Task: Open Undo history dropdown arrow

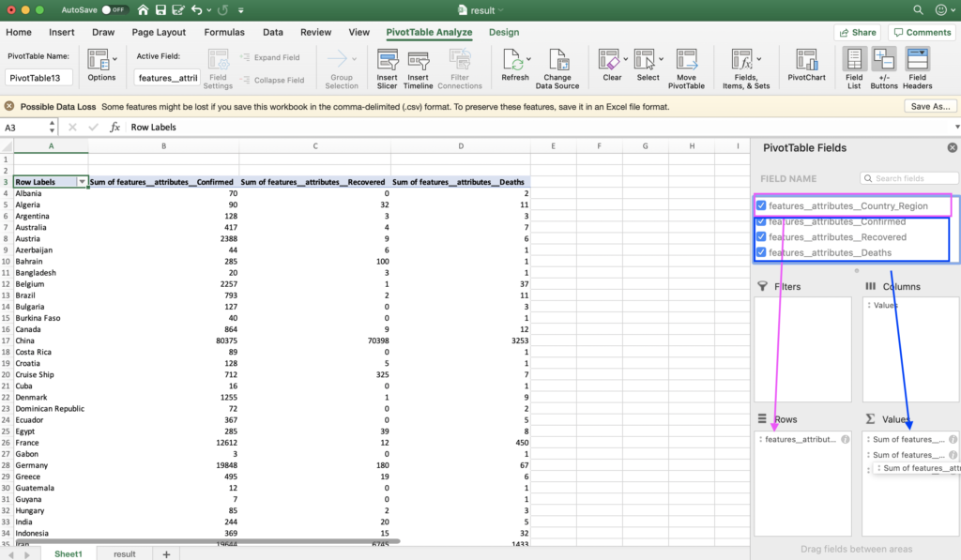Action: click(209, 10)
